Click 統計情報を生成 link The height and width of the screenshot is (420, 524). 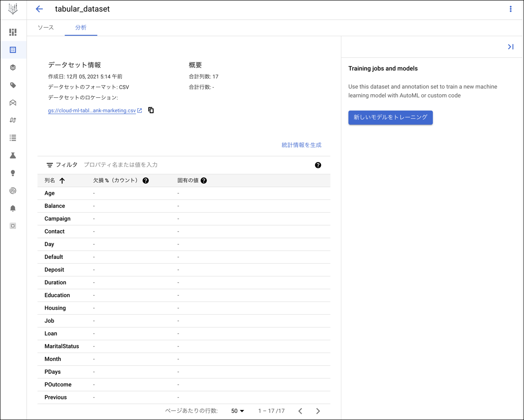coord(301,145)
